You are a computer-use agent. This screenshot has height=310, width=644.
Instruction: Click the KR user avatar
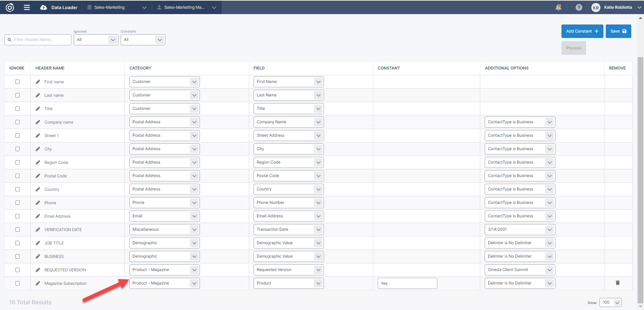click(596, 8)
